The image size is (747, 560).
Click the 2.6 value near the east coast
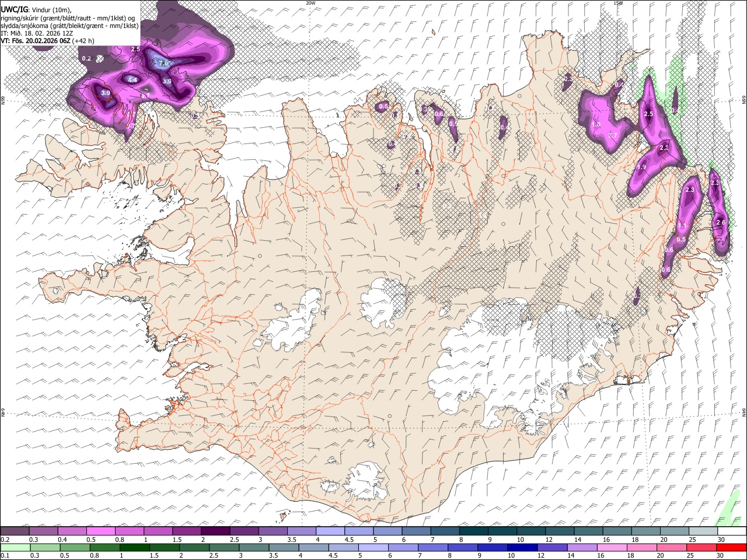click(720, 222)
